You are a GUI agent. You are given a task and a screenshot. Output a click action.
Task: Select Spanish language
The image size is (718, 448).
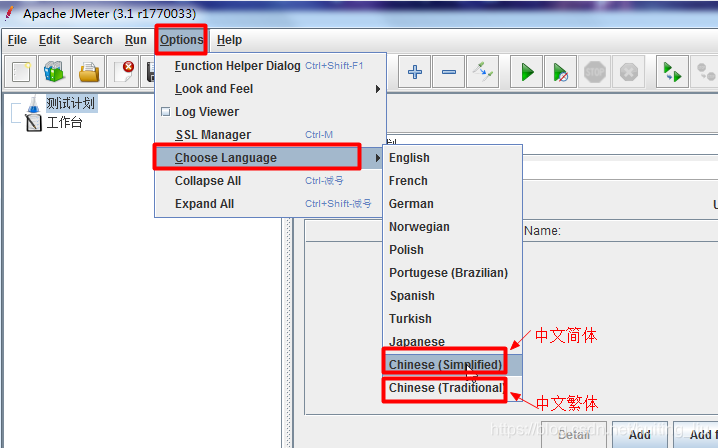452,295
